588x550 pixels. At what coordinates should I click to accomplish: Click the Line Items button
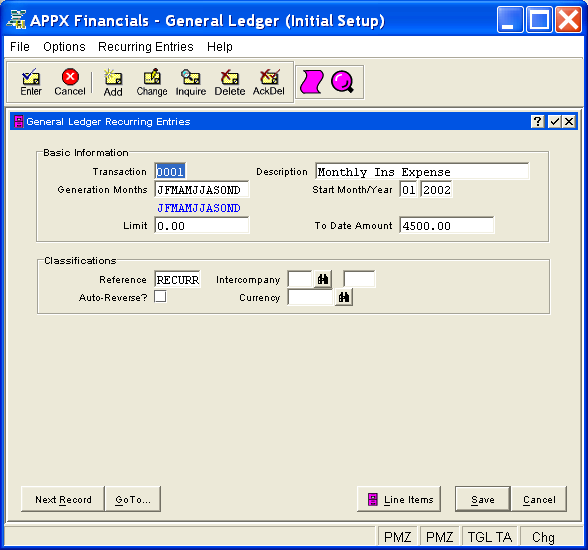click(x=399, y=499)
